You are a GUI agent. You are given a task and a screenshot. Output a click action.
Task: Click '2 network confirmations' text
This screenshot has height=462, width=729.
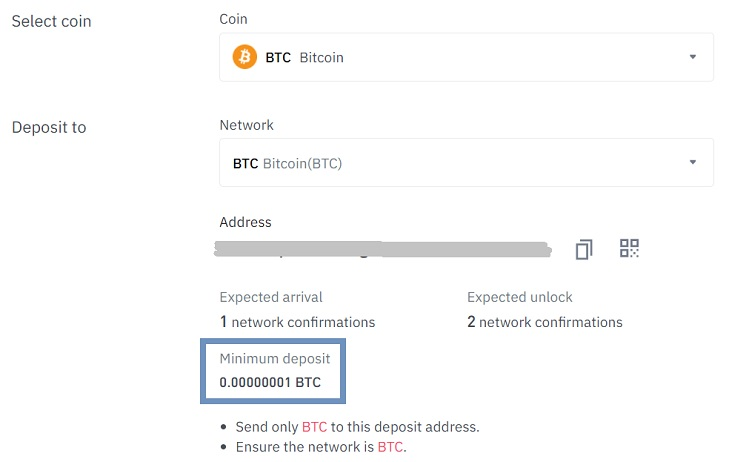pyautogui.click(x=545, y=322)
